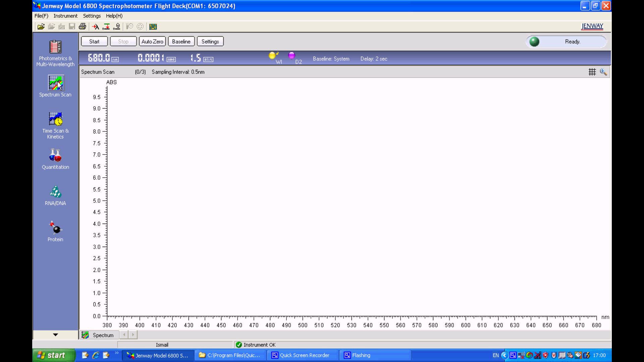
Task: Select the Protein analysis mode
Action: click(x=55, y=231)
